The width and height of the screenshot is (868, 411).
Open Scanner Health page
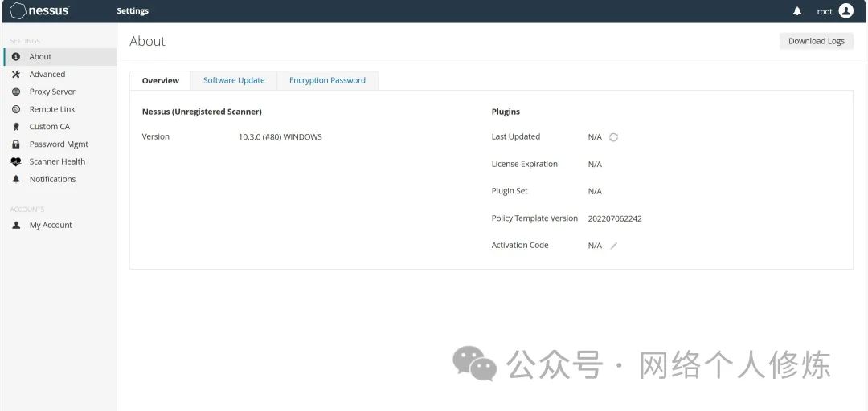click(59, 161)
